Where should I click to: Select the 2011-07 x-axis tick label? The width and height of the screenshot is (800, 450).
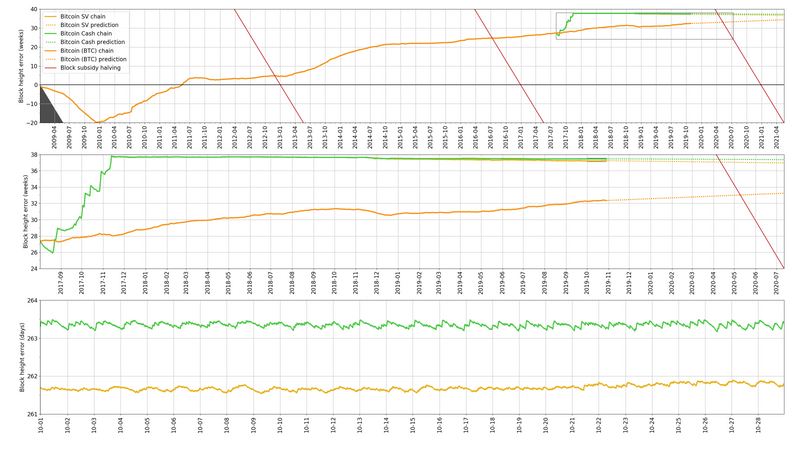pyautogui.click(x=190, y=138)
